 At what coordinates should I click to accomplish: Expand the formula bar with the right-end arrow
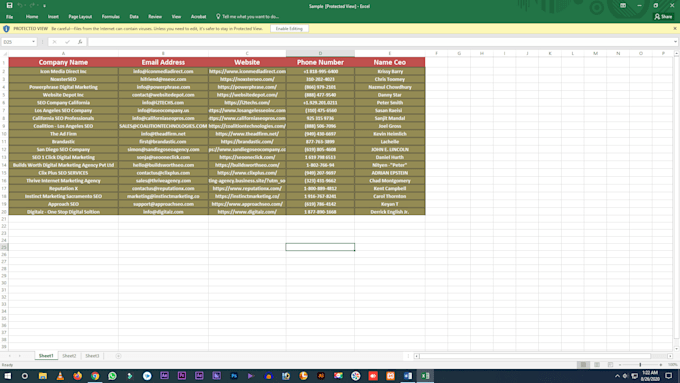[675, 42]
